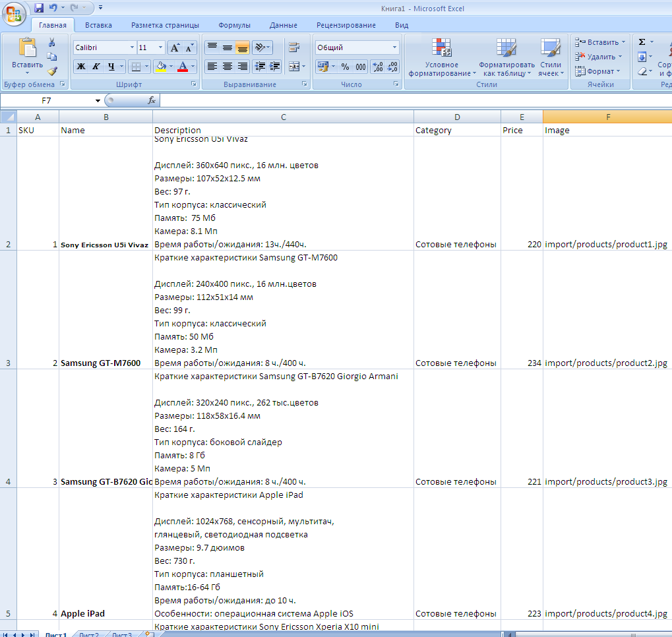Click the Office button logo
The width and height of the screenshot is (672, 637).
(x=14, y=14)
